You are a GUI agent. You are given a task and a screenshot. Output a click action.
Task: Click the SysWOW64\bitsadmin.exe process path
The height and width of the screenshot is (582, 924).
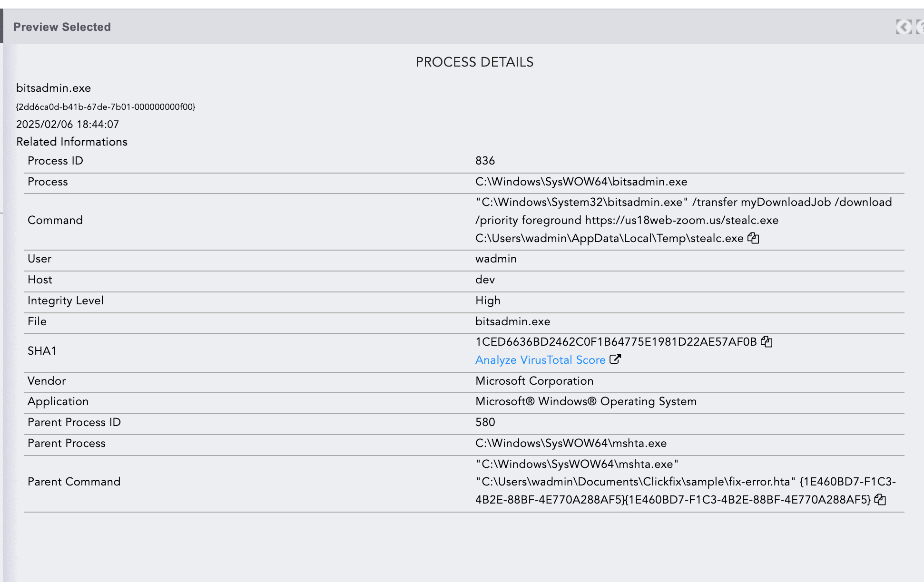(581, 182)
